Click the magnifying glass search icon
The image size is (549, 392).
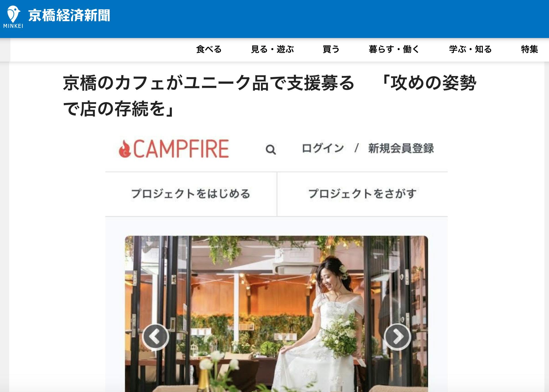270,150
